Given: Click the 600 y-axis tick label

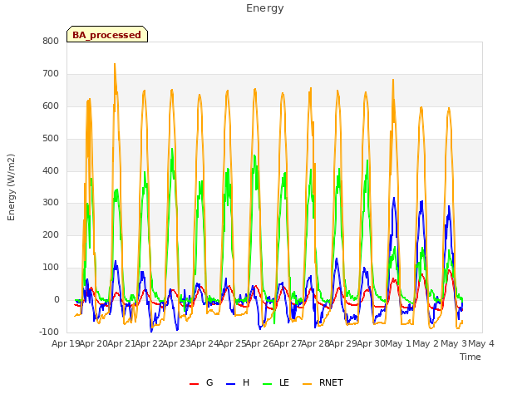Looking at the screenshot, I should pos(51,106).
